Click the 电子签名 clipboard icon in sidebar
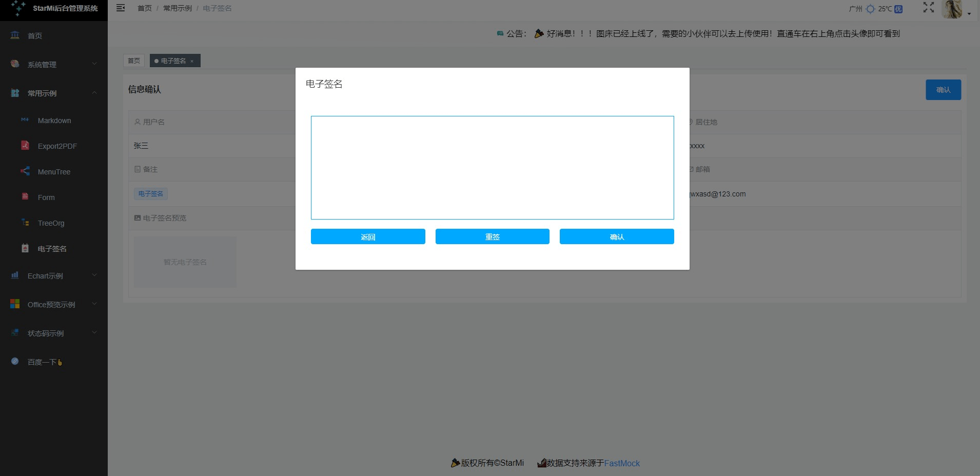This screenshot has height=476, width=980. point(25,248)
